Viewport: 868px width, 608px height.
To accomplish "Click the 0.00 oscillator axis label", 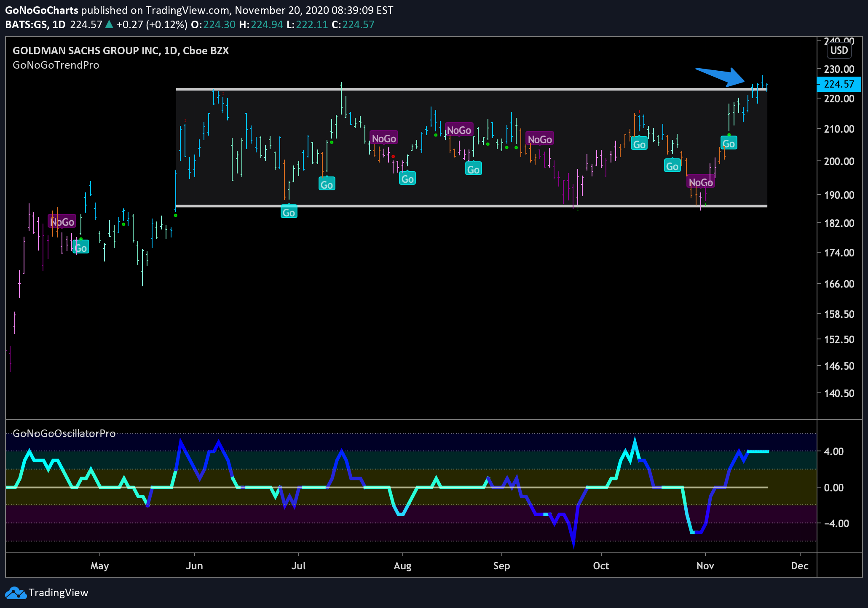I will tap(834, 488).
